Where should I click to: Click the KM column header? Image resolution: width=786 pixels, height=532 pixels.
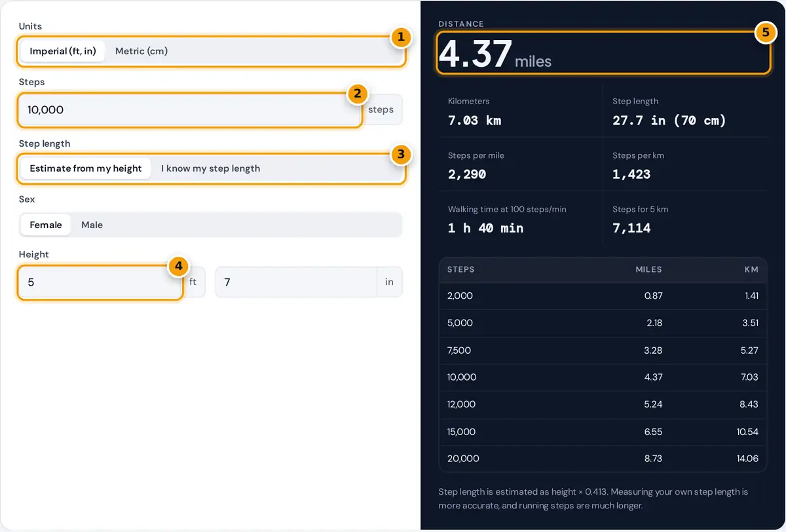751,269
